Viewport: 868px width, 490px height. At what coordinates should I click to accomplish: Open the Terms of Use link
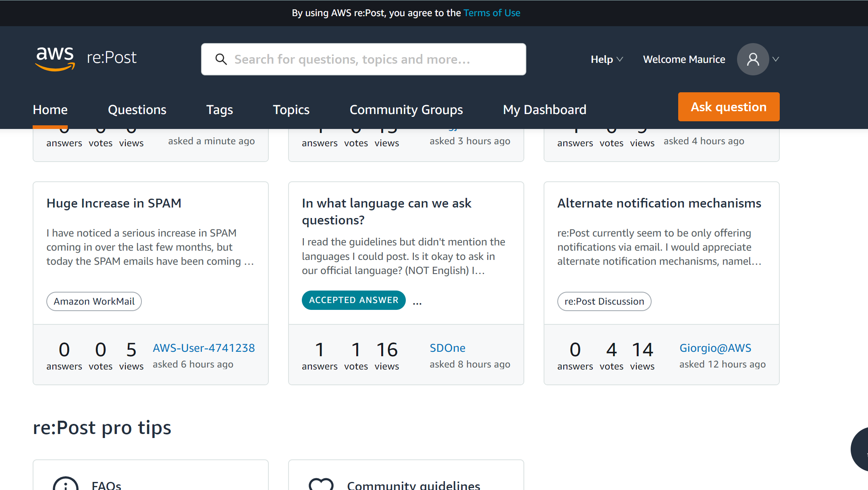pos(492,13)
